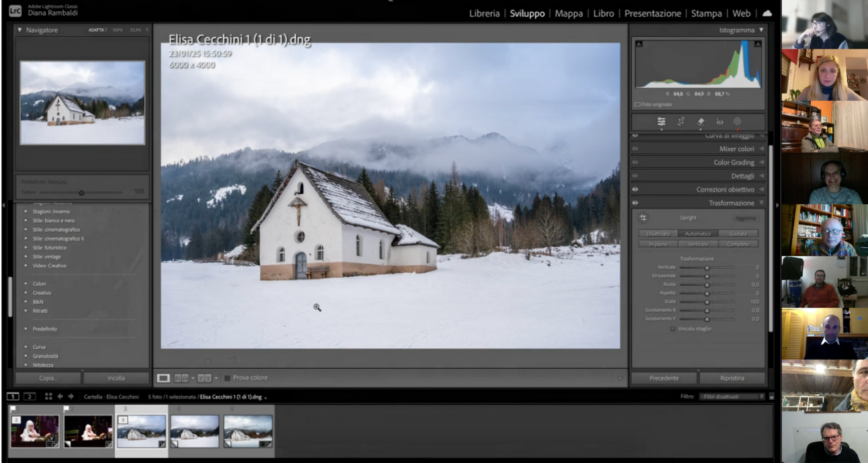The image size is (868, 463).
Task: Collapse right panel via edge arrow
Action: [x=777, y=205]
